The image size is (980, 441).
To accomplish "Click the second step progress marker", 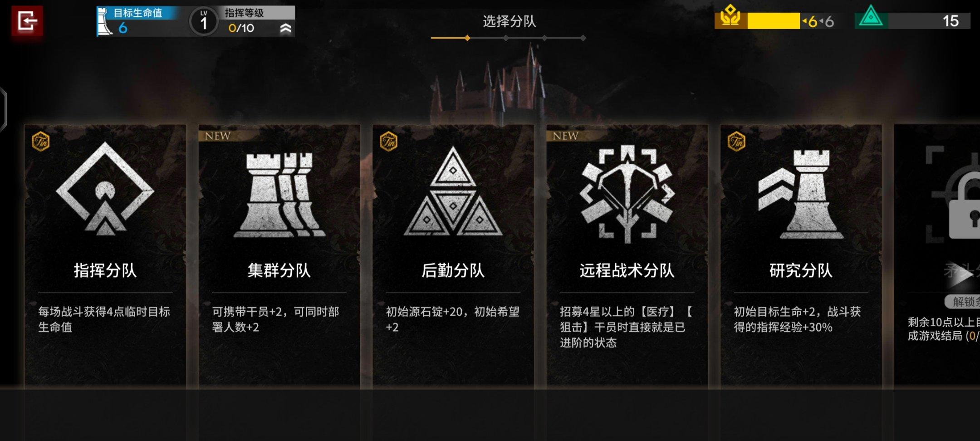I will [506, 38].
